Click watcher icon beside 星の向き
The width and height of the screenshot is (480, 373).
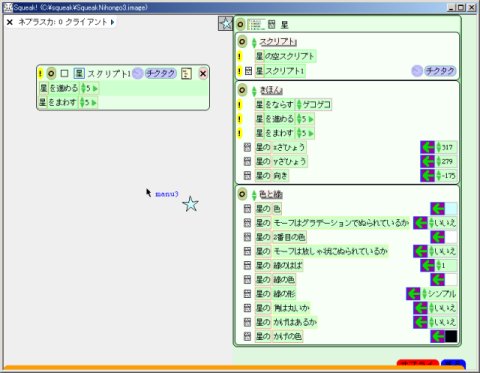[247, 175]
